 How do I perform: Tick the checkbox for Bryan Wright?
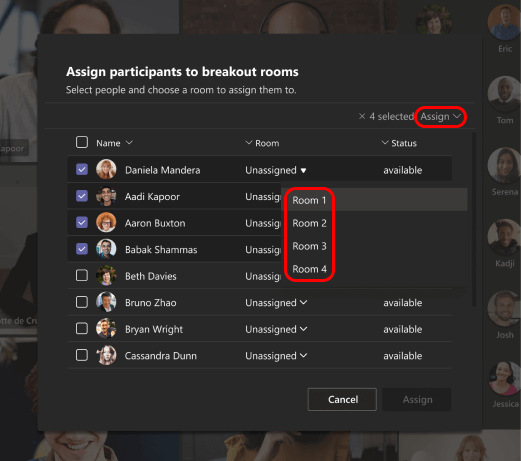pyautogui.click(x=82, y=329)
